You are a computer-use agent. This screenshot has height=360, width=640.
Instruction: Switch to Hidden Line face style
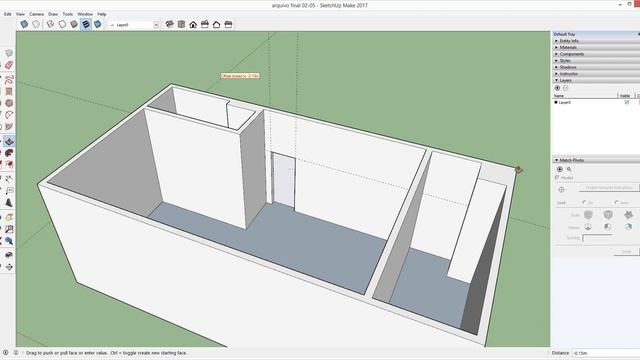pyautogui.click(x=62, y=24)
